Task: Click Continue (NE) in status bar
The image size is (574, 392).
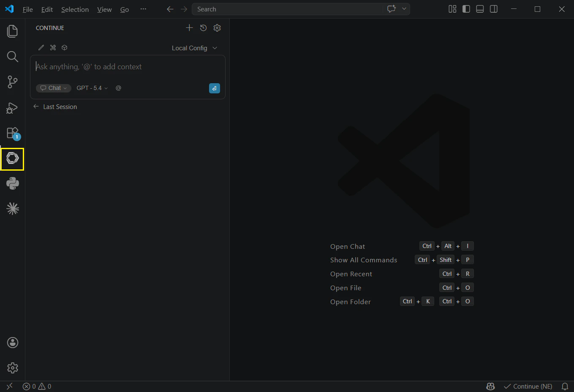Action: (x=528, y=386)
